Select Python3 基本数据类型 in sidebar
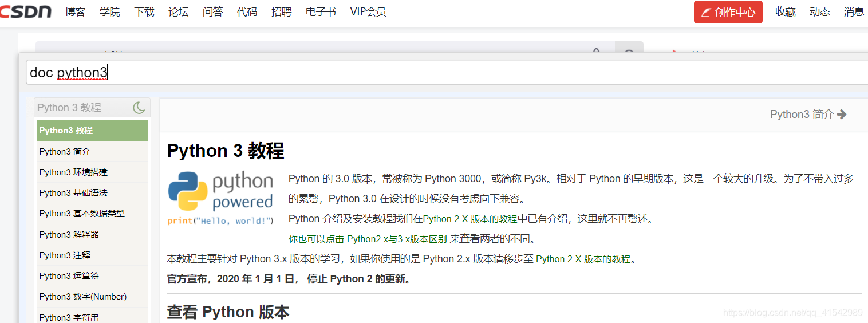Image resolution: width=868 pixels, height=323 pixels. (92, 214)
